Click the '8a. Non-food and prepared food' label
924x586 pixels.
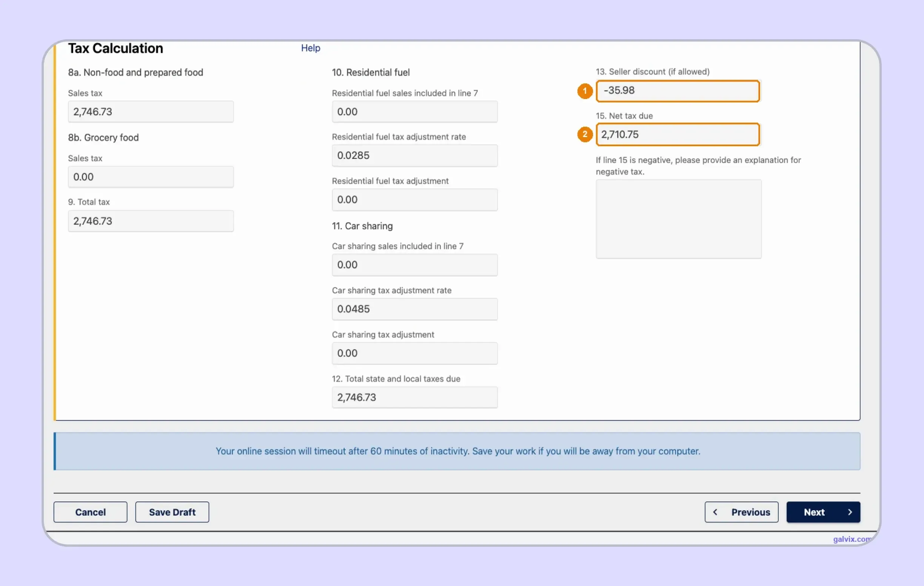tap(136, 72)
